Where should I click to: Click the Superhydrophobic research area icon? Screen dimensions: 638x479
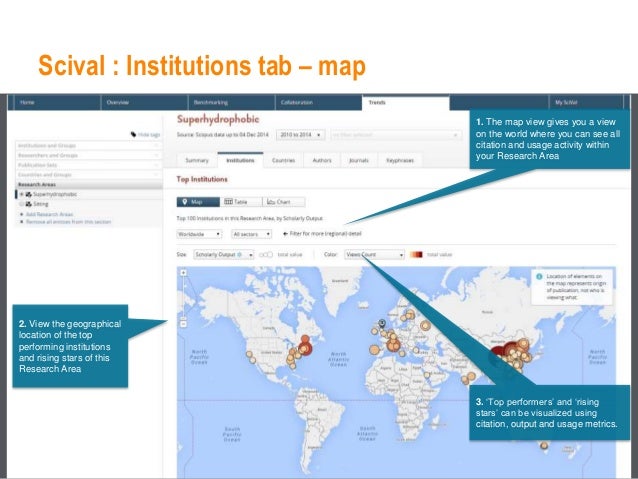(28, 195)
